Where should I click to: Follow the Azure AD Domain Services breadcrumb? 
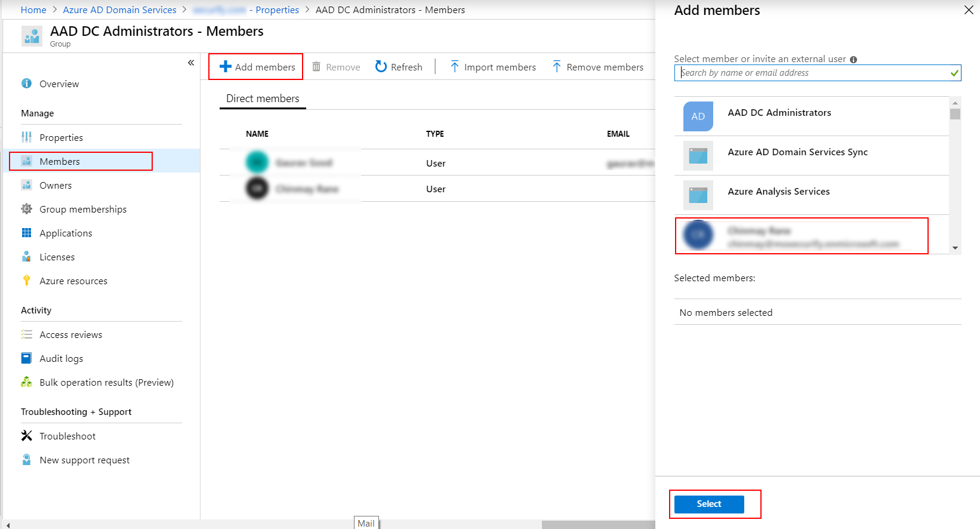(x=119, y=10)
